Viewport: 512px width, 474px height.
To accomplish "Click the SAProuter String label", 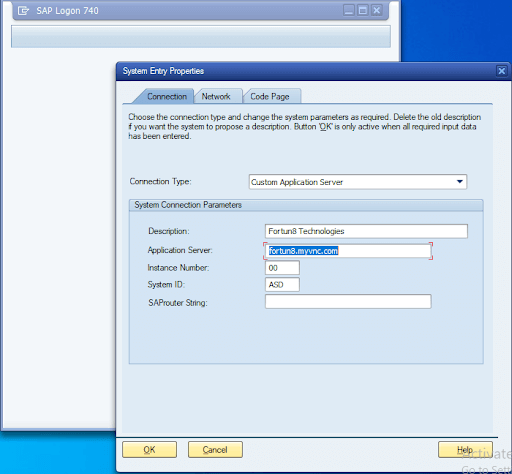I will pos(178,303).
